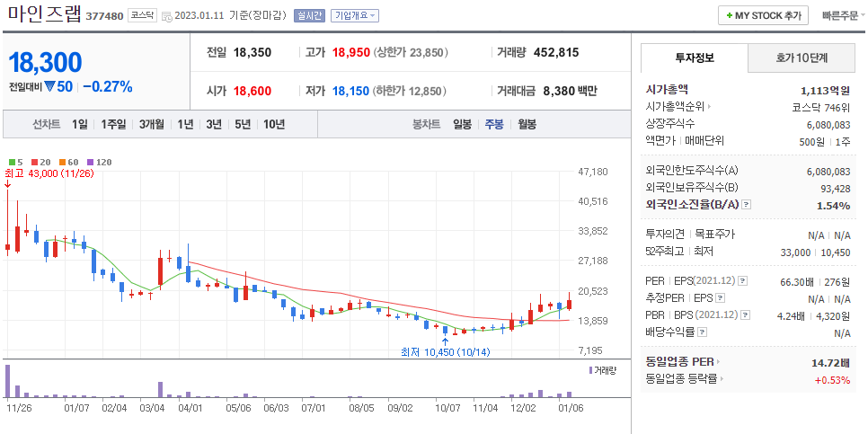The height and width of the screenshot is (434, 868).
Task: Click the 코스닥 market badge
Action: pyautogui.click(x=142, y=15)
